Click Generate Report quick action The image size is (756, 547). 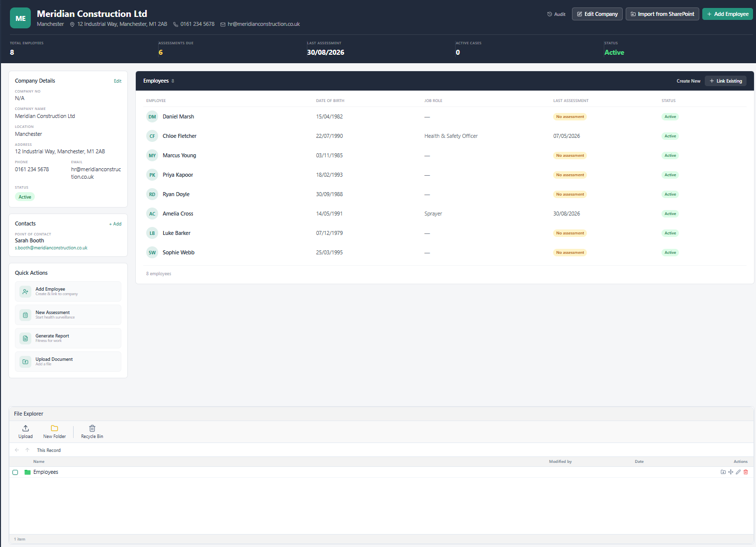coord(68,338)
